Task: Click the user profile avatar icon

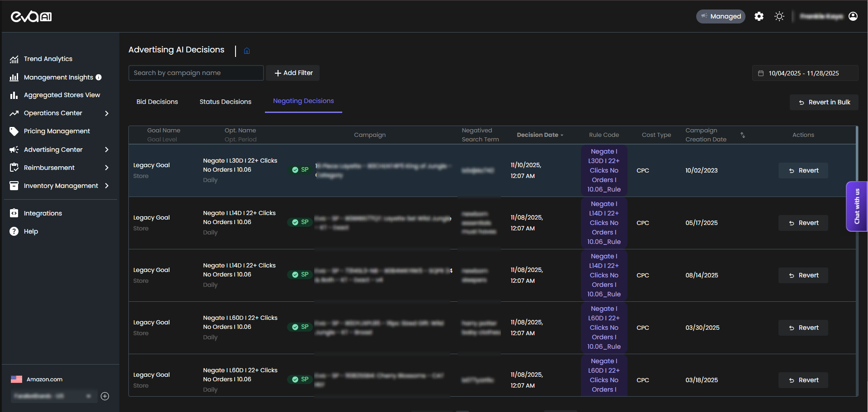Action: (853, 17)
